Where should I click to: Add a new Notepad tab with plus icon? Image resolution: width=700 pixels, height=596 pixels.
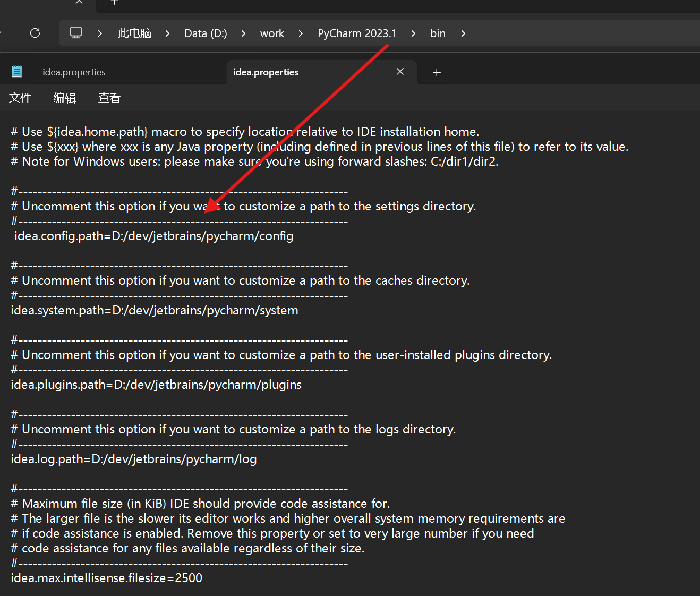point(437,72)
